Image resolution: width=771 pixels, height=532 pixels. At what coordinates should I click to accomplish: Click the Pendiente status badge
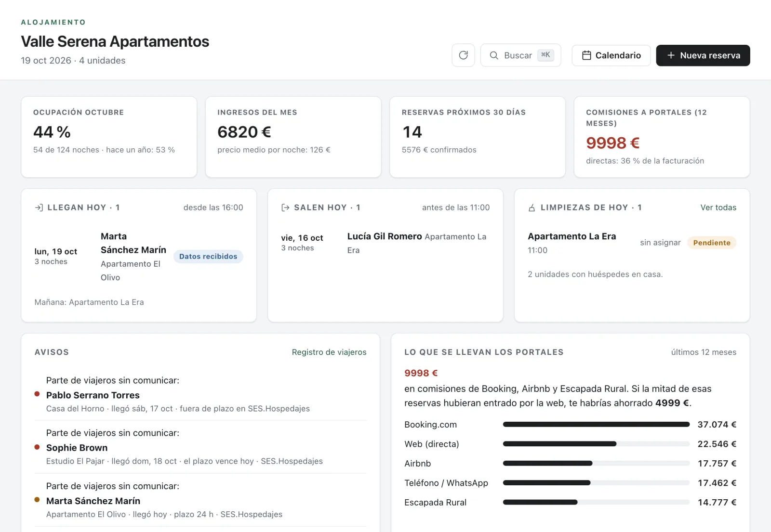[712, 243]
